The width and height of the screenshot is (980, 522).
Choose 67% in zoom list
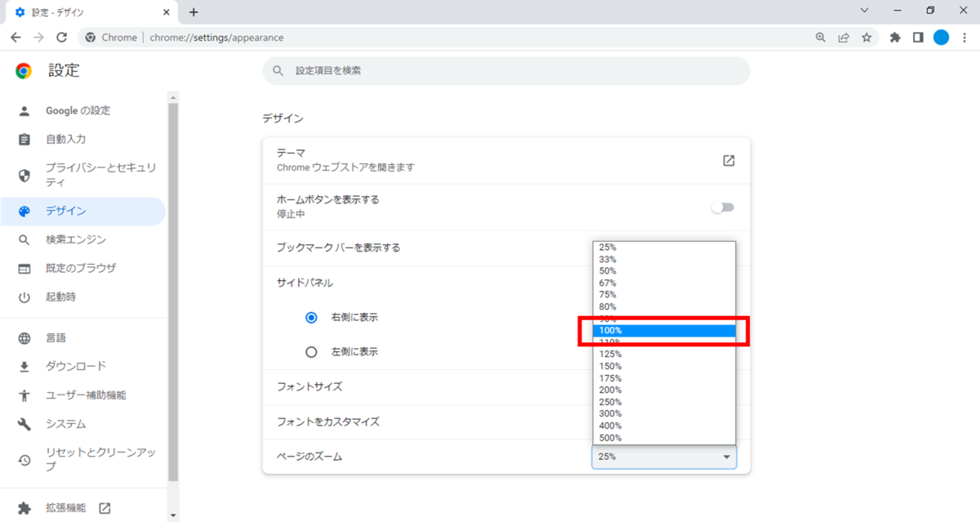[x=664, y=283]
